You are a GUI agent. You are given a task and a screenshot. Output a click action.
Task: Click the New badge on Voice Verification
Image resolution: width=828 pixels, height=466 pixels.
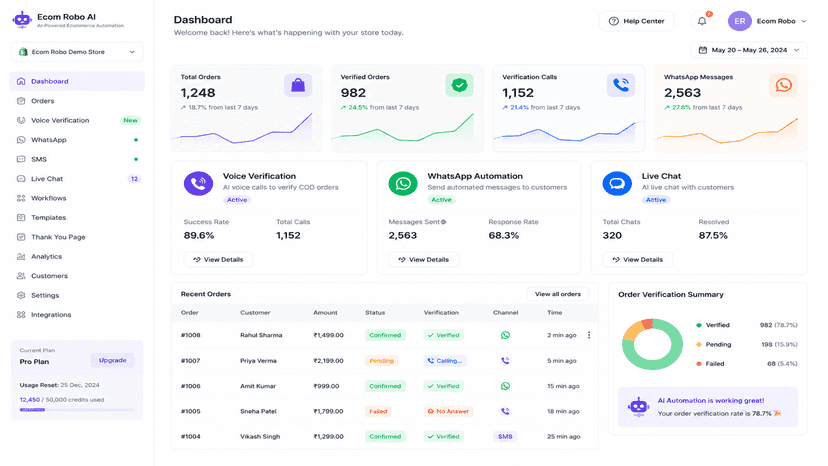(130, 120)
